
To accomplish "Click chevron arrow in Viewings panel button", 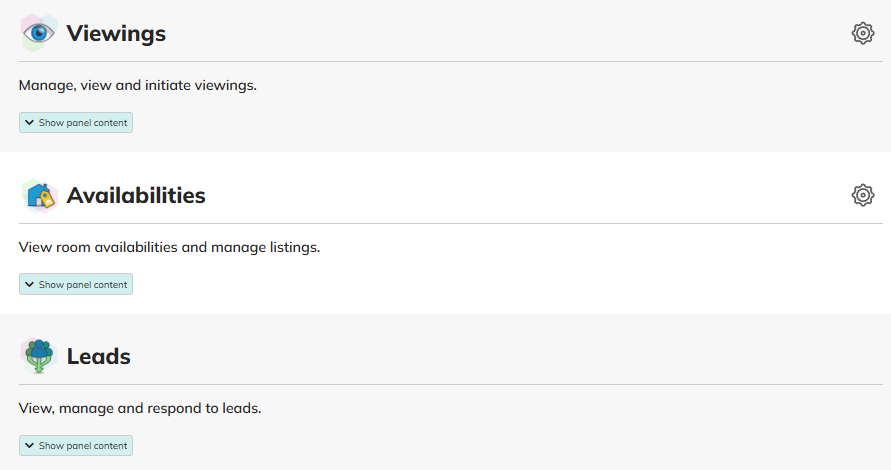I will pyautogui.click(x=30, y=123).
